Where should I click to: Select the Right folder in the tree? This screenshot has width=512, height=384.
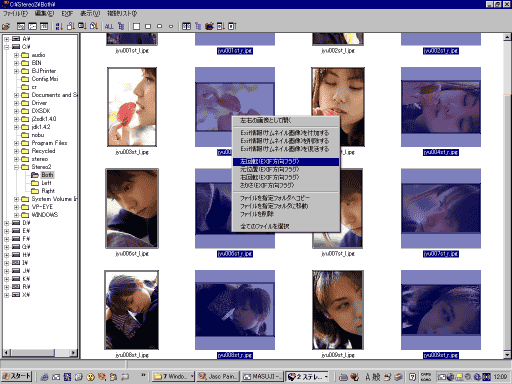point(48,191)
